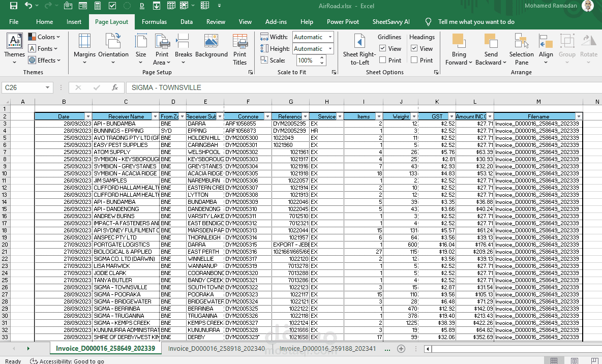Click the Scale 100% stepper arrows
Viewport: 602px width, 364px height.
coord(322,60)
